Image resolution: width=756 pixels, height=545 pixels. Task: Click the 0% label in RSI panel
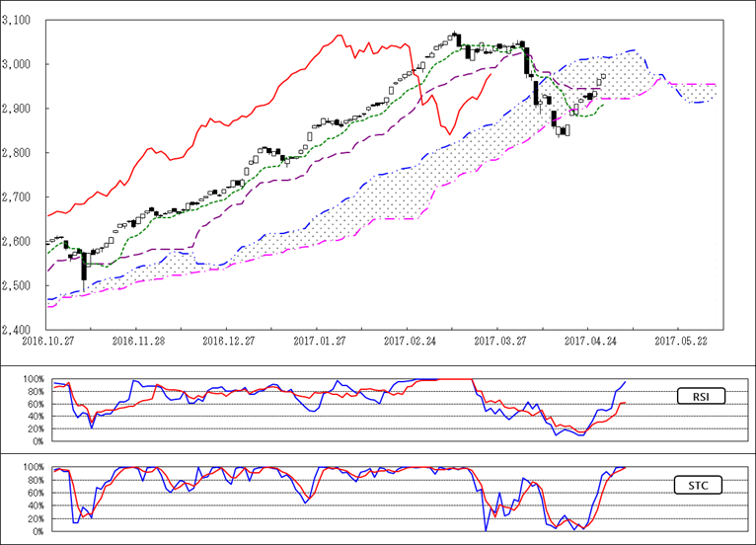(36, 441)
